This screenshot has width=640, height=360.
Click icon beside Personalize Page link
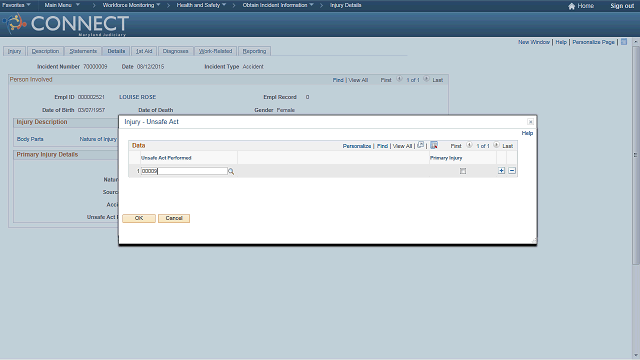pyautogui.click(x=624, y=42)
